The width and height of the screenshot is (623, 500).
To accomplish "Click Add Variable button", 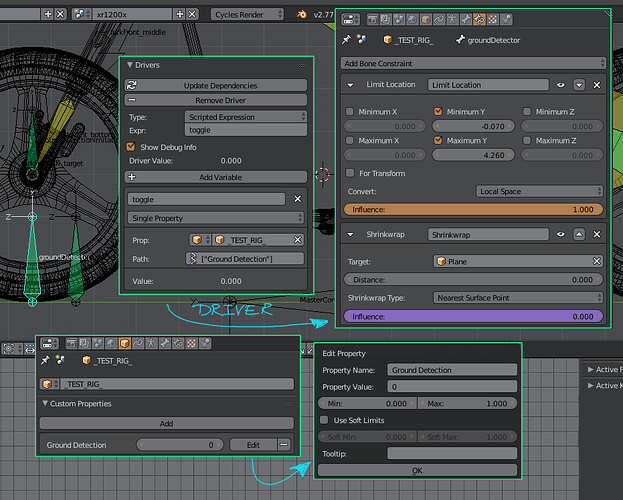I will (x=216, y=177).
